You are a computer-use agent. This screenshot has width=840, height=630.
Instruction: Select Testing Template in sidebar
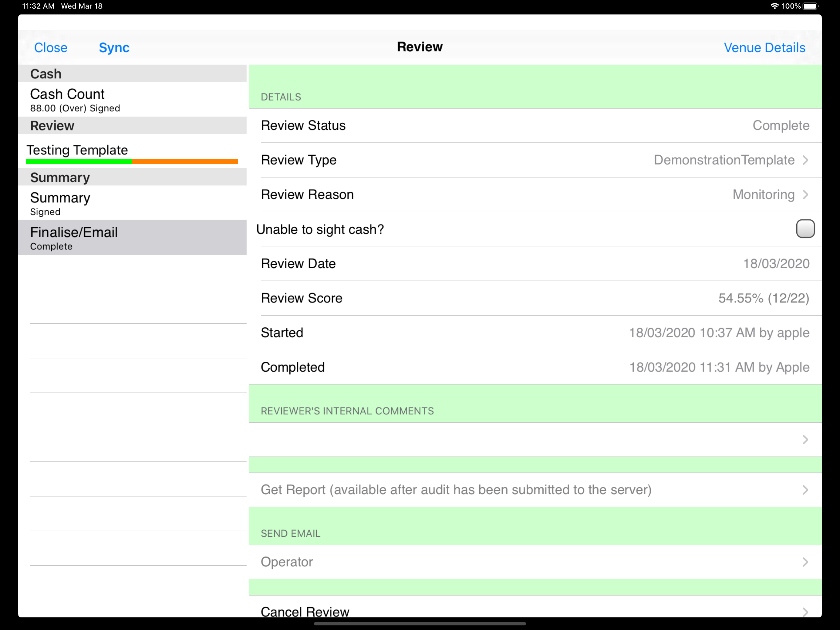132,151
